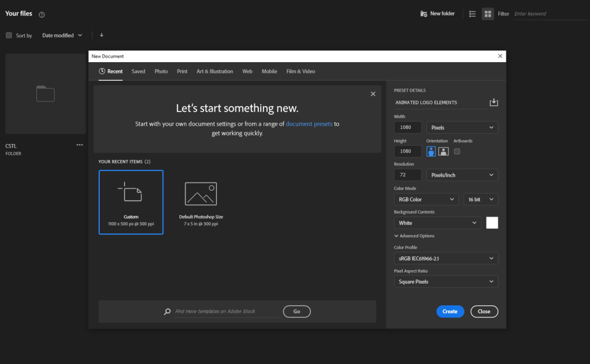Viewport: 590px width, 364px height.
Task: Open the Film & Video tab
Action: pyautogui.click(x=300, y=71)
